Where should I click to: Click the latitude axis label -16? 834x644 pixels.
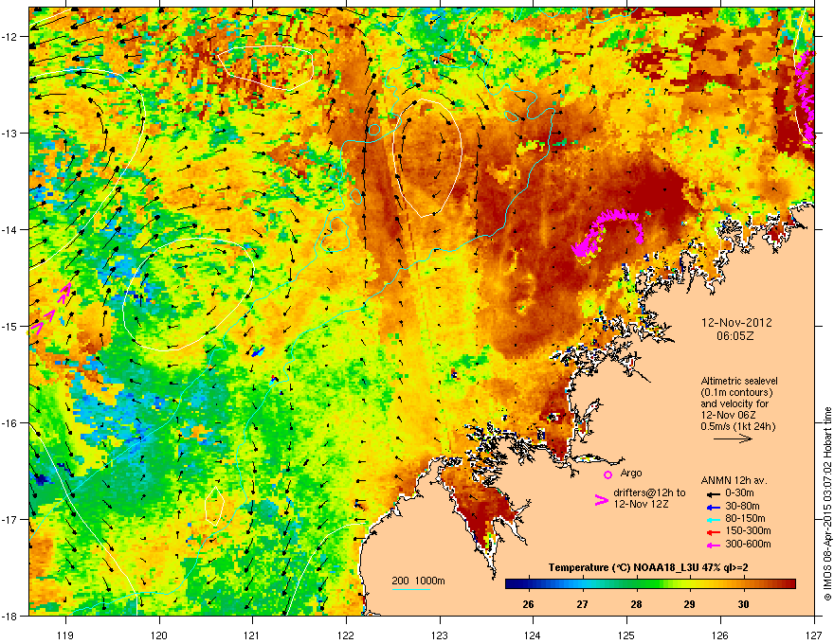[9, 423]
